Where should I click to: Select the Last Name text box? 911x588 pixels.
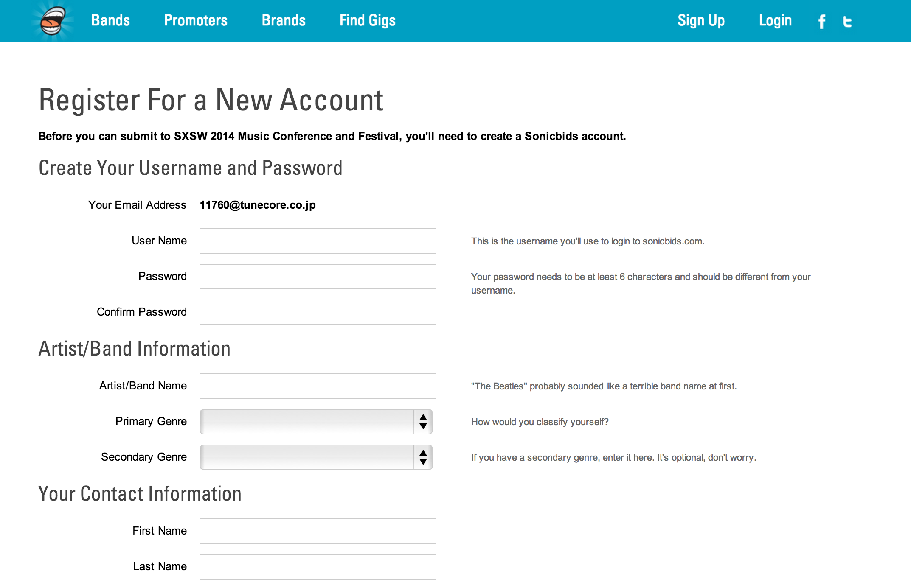[318, 567]
